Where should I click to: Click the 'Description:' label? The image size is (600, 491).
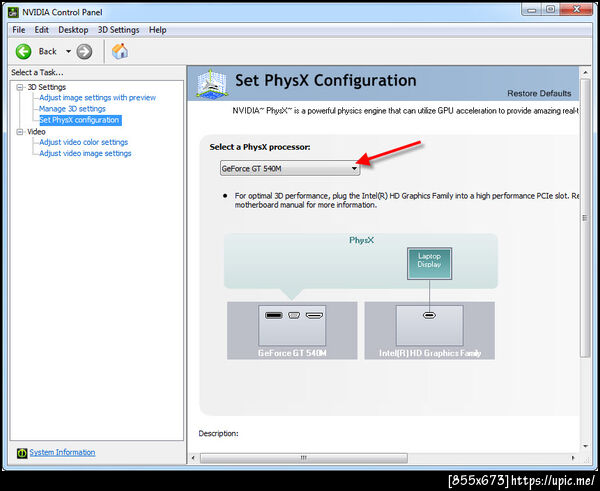pos(218,434)
